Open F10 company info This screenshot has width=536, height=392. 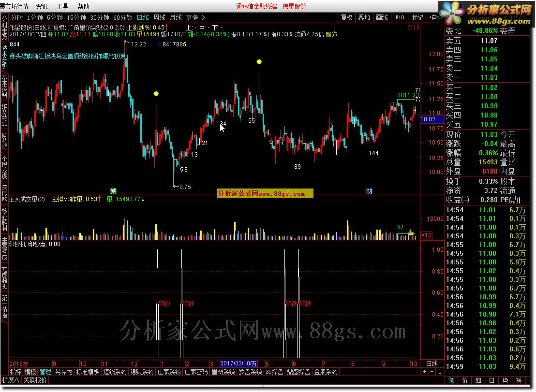pyautogui.click(x=400, y=17)
